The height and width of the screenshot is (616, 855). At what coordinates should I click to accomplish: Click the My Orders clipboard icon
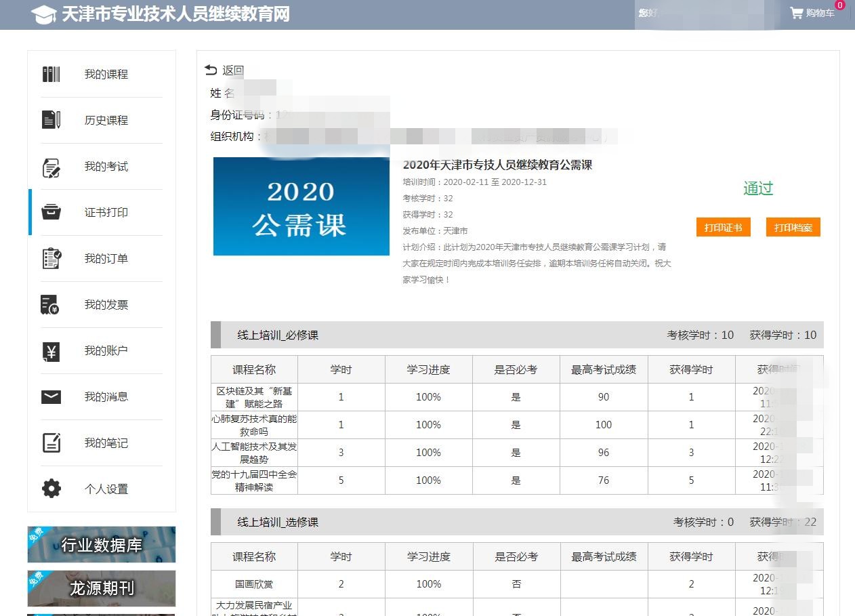tap(51, 258)
